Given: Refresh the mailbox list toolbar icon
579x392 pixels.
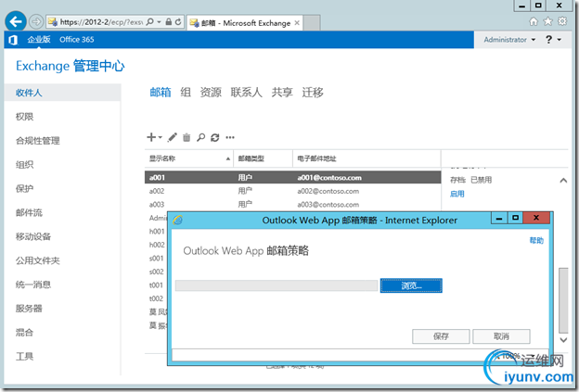Looking at the screenshot, I should [215, 137].
